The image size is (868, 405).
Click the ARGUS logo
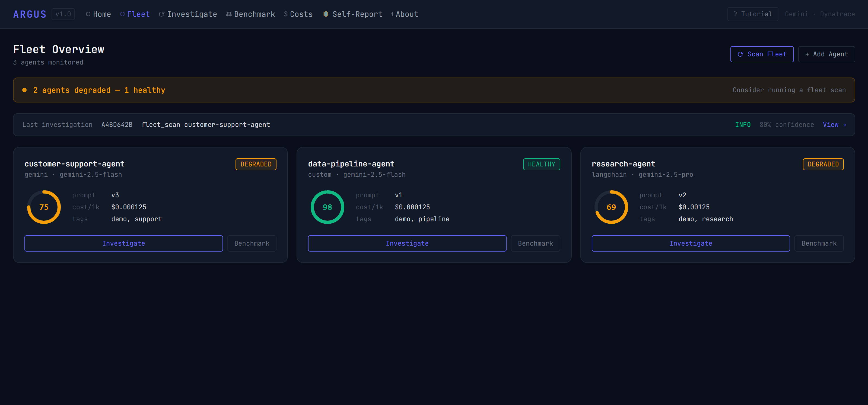coord(30,14)
